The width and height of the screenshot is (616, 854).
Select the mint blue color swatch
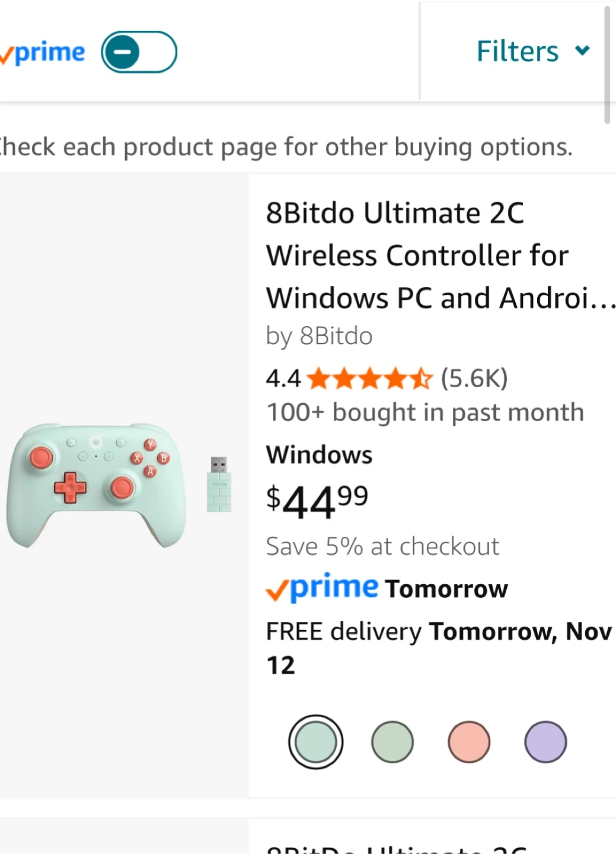(315, 742)
